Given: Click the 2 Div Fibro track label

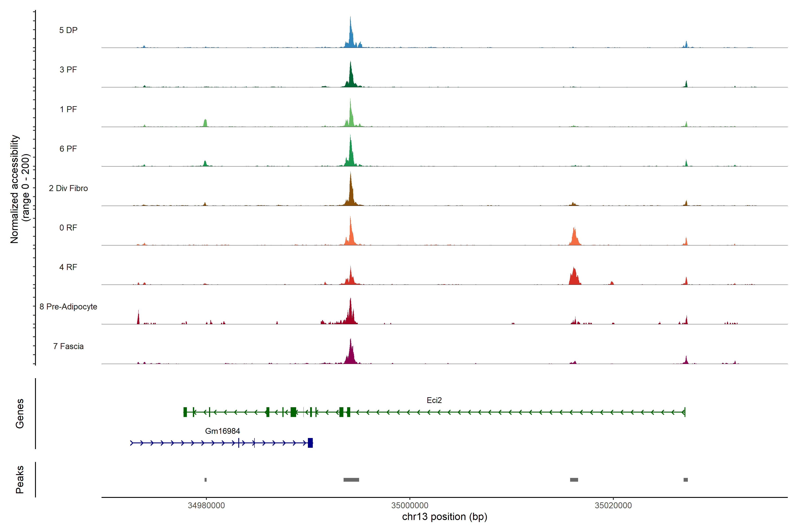Looking at the screenshot, I should [68, 188].
